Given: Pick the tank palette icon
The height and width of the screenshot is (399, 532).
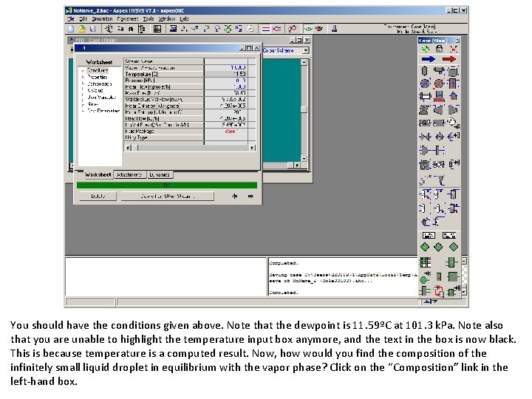Looking at the screenshot, I should [453, 71].
